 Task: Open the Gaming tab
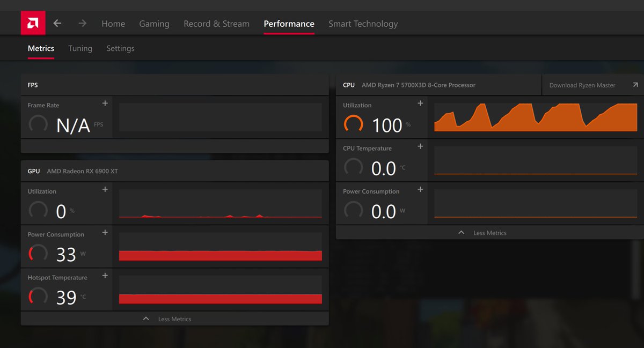click(x=154, y=24)
